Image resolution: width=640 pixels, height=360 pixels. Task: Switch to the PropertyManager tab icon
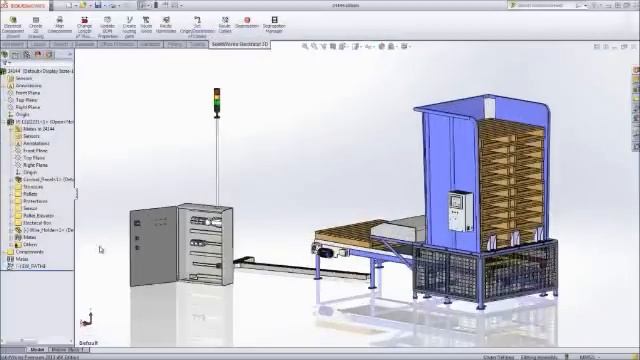[x=15, y=54]
